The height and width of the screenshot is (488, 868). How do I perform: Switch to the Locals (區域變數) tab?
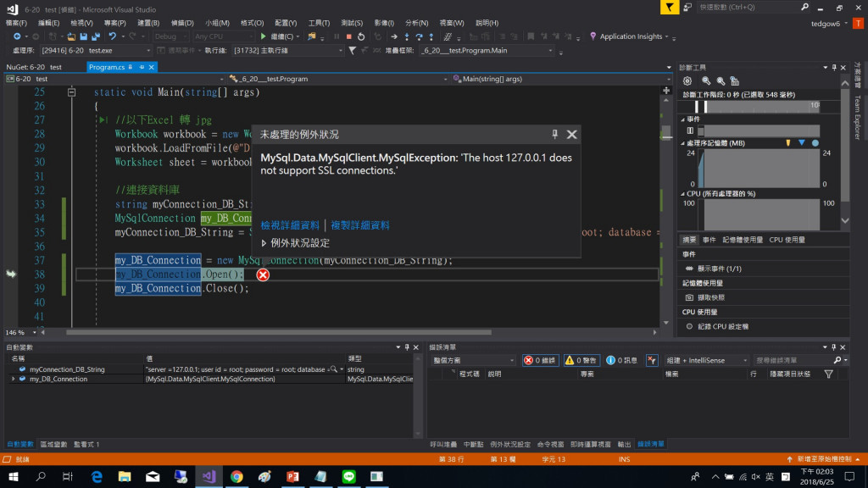click(x=53, y=444)
